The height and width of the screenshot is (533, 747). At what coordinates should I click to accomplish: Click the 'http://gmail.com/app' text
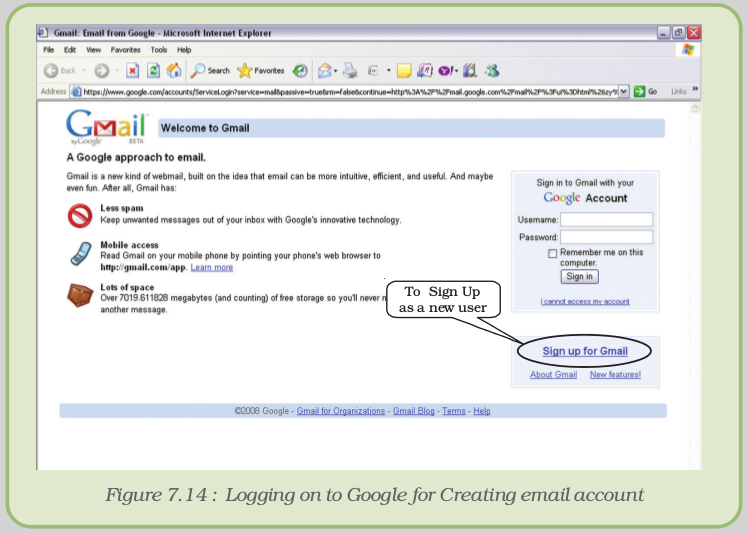[142, 267]
